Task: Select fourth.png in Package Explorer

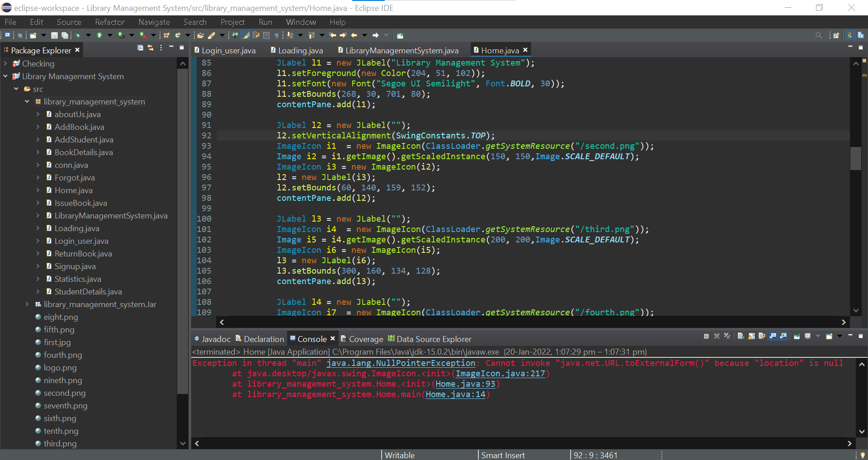Action: click(63, 355)
